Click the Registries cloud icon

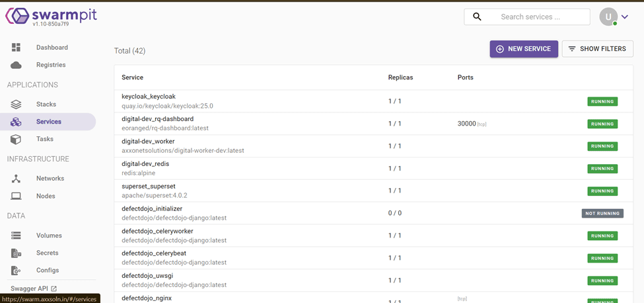[17, 65]
